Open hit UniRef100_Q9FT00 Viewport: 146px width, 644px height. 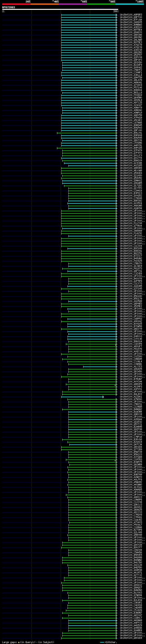pos(131,17)
